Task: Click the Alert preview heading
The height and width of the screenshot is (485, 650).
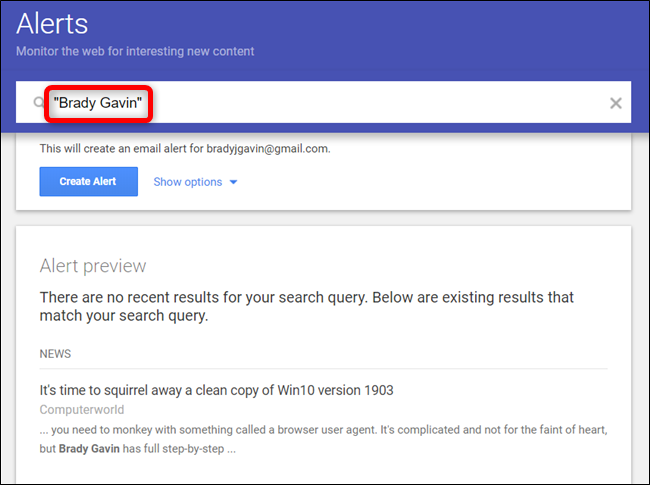Action: [93, 265]
